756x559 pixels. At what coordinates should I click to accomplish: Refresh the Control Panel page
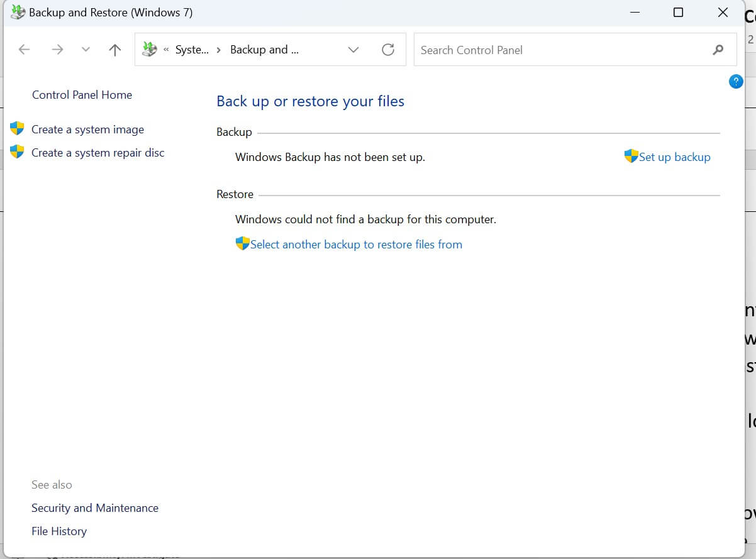(x=388, y=50)
